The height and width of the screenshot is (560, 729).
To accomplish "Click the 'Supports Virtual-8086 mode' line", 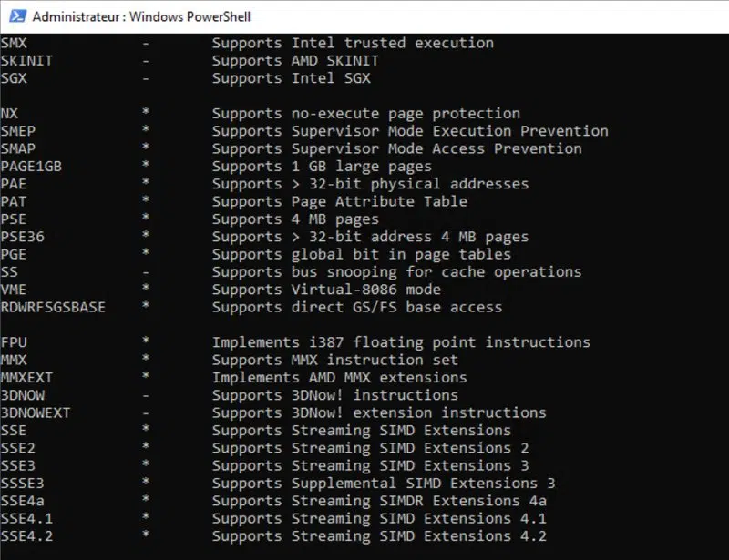I will (x=326, y=290).
